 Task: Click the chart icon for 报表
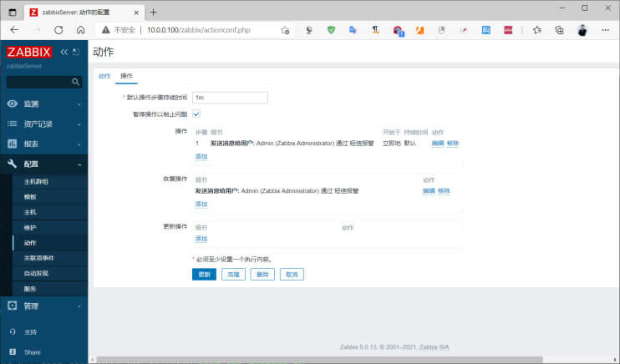(x=13, y=144)
